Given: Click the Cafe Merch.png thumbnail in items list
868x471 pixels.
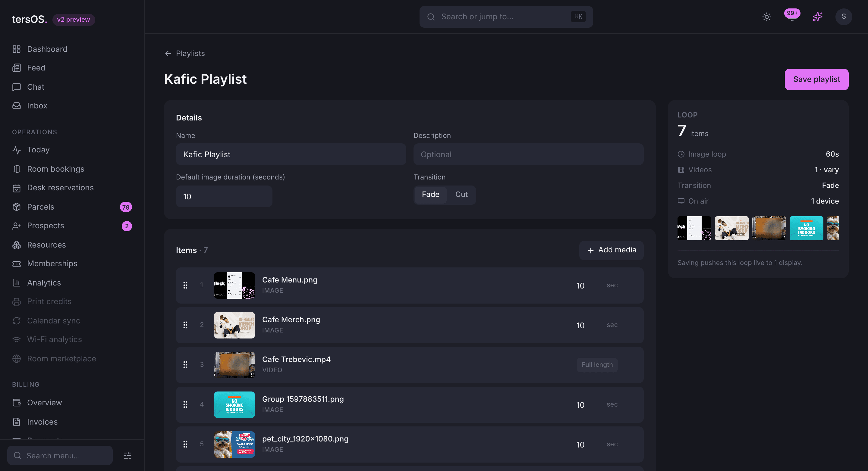Looking at the screenshot, I should pyautogui.click(x=234, y=325).
